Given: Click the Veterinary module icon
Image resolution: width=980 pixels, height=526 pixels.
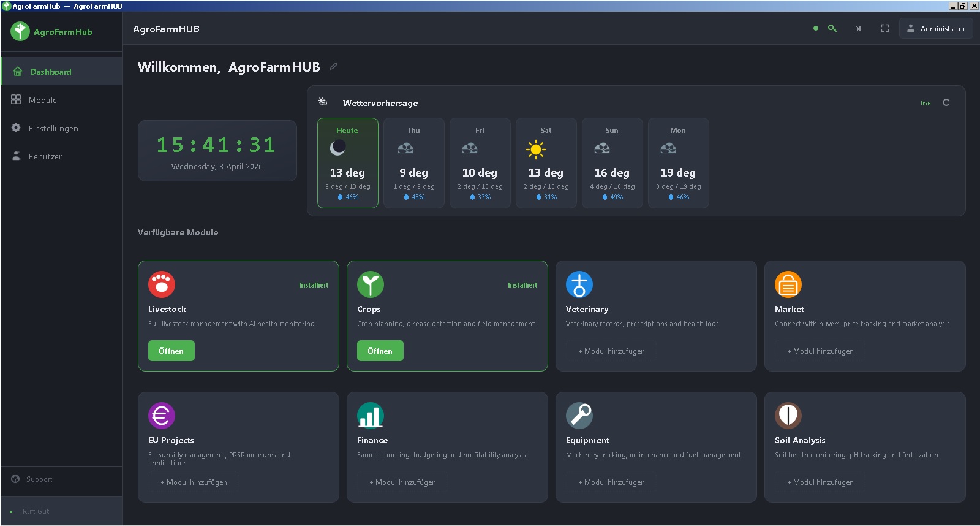Looking at the screenshot, I should 579,284.
